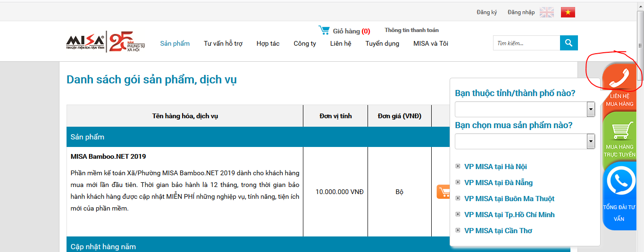Click the MISA Bamboo.NET 2019 product name

(109, 156)
